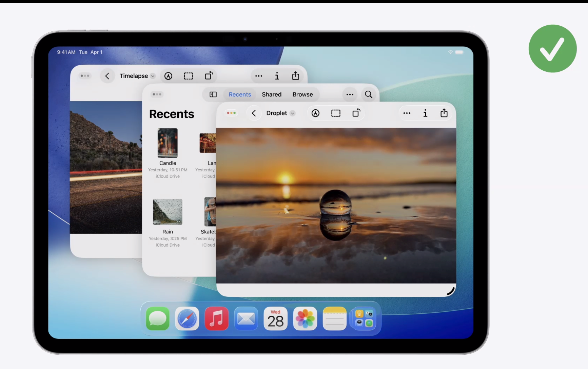Image resolution: width=588 pixels, height=369 pixels.
Task: Click the back arrow in Timelapse window
Action: point(107,76)
